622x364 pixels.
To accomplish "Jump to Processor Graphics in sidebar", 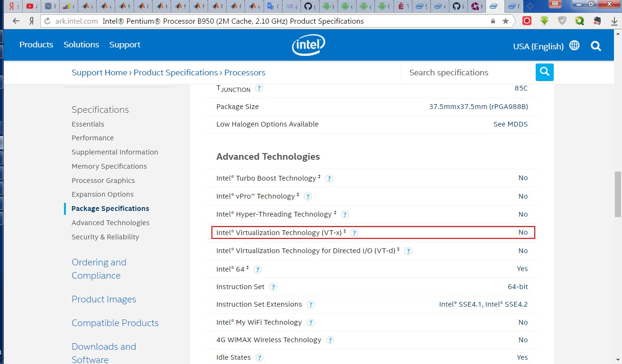I will coord(103,181).
